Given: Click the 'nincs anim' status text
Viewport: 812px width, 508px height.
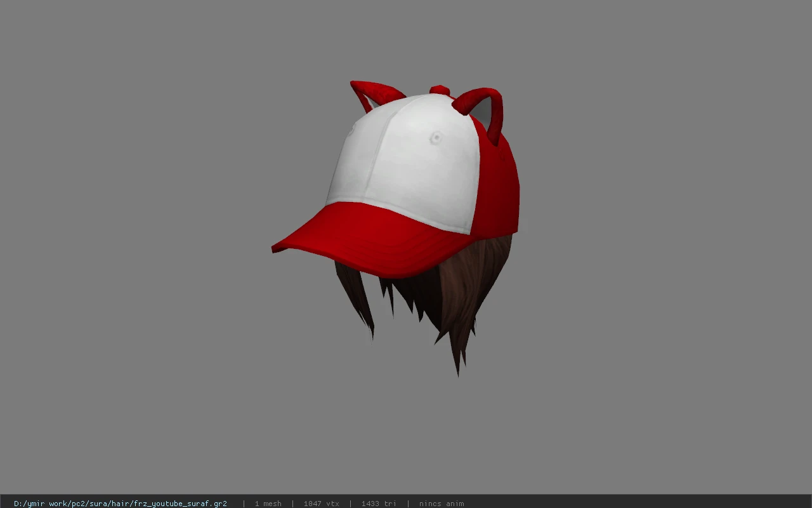Looking at the screenshot, I should (441, 504).
